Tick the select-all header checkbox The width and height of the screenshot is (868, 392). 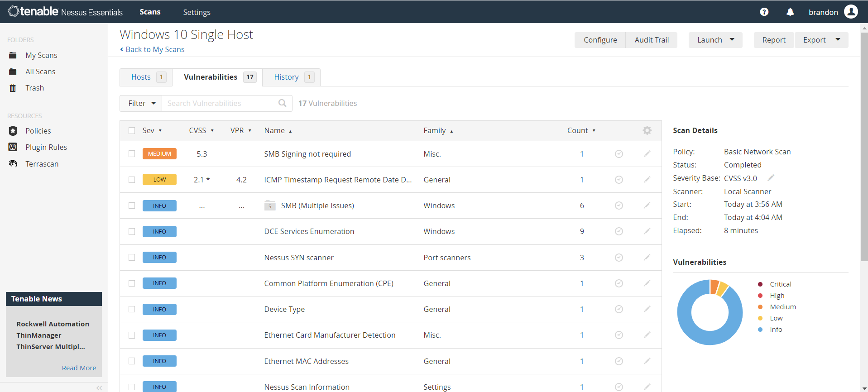click(x=132, y=130)
